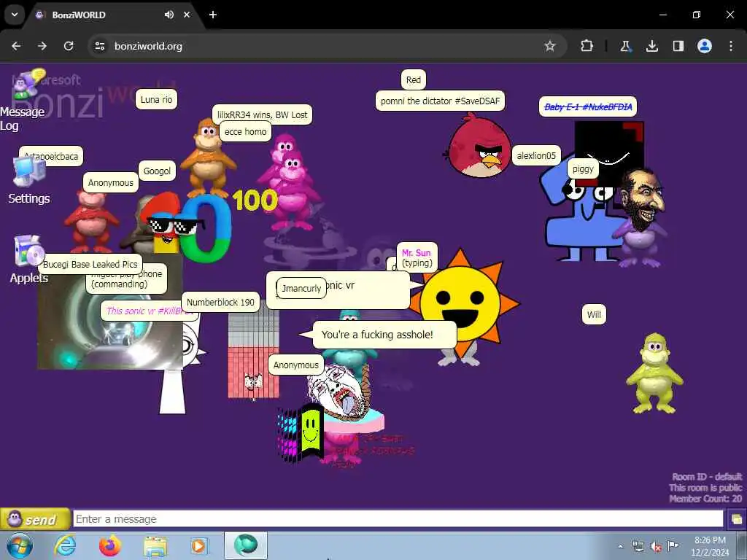This screenshot has width=747, height=560.
Task: Click the orange Bonzi named lilixRR34
Action: 208,158
